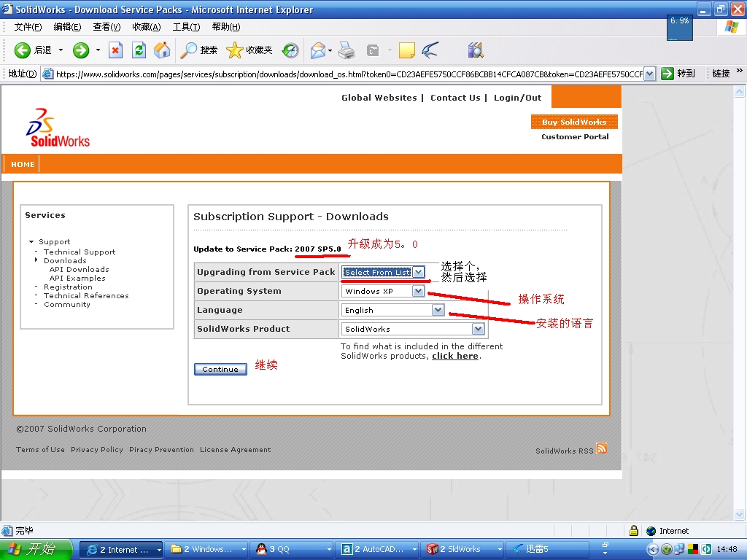Viewport: 747px width, 560px height.
Task: Click the Print toolbar icon
Action: (x=347, y=50)
